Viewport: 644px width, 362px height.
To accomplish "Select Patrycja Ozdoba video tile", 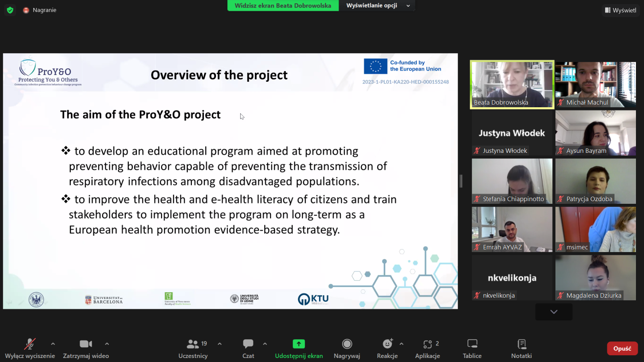I will pos(596,181).
